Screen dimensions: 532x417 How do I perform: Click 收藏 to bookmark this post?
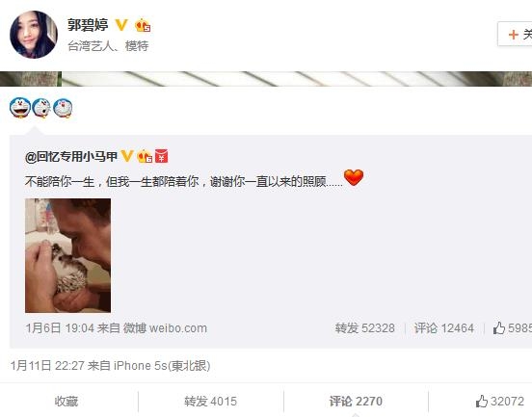[x=66, y=402]
